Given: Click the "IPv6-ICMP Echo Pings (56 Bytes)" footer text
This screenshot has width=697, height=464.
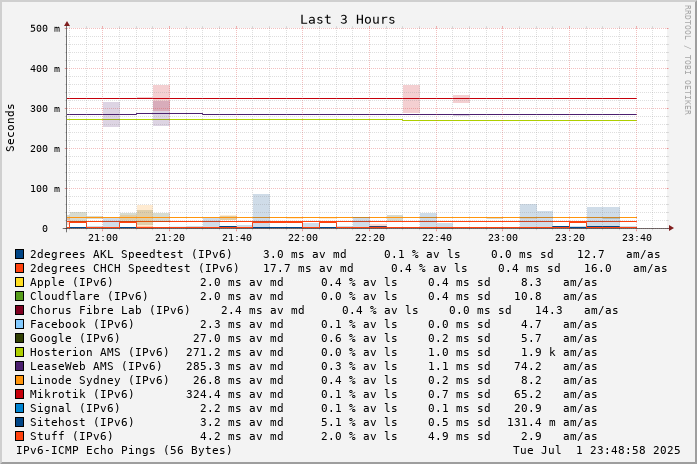Looking at the screenshot, I should point(124,450).
